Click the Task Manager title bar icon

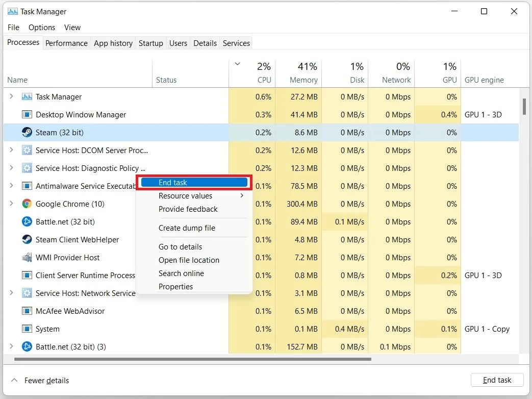click(x=13, y=12)
